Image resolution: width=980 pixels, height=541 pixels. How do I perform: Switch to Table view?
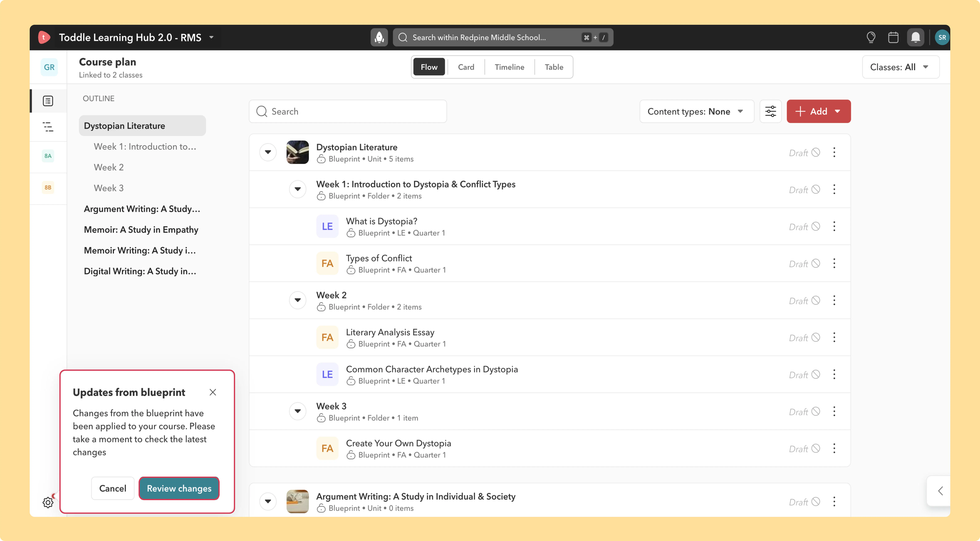click(554, 67)
